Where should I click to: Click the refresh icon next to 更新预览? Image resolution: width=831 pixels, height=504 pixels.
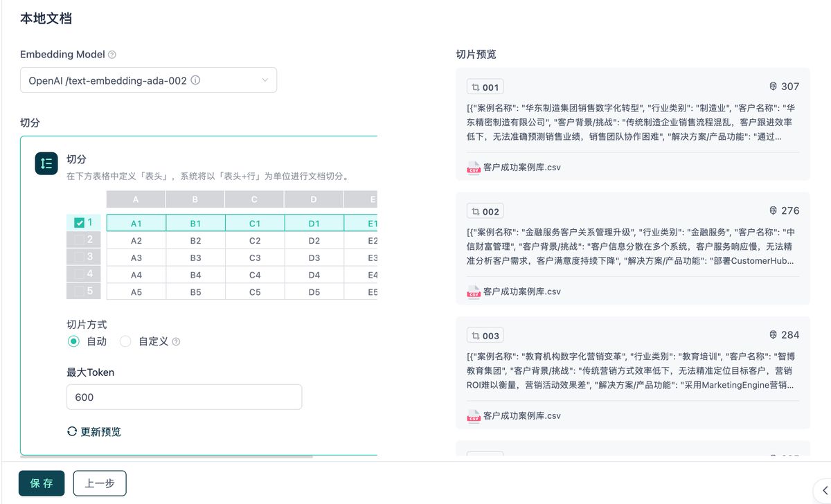pos(71,431)
